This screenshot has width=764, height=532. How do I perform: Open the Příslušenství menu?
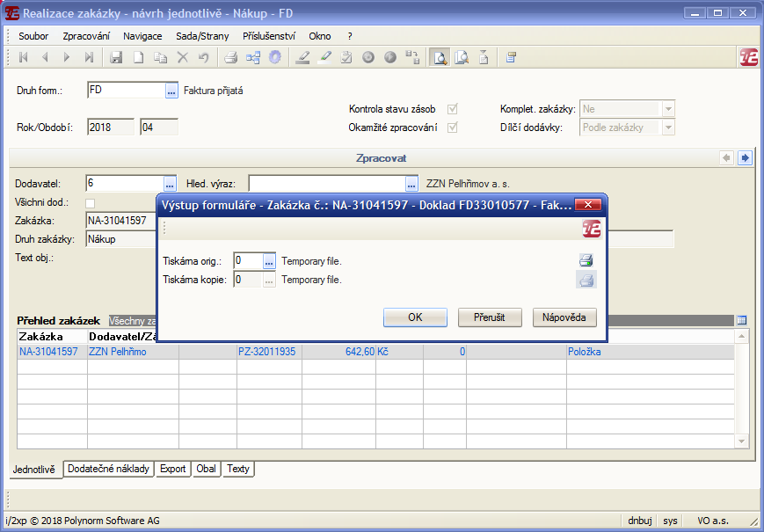(269, 36)
